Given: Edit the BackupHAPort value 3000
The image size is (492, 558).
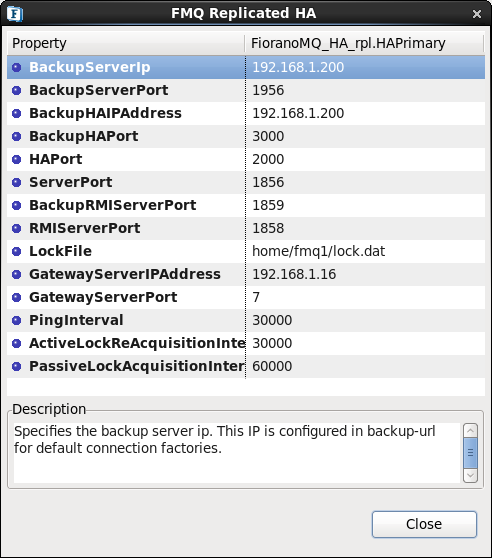Looking at the screenshot, I should tap(365, 136).
